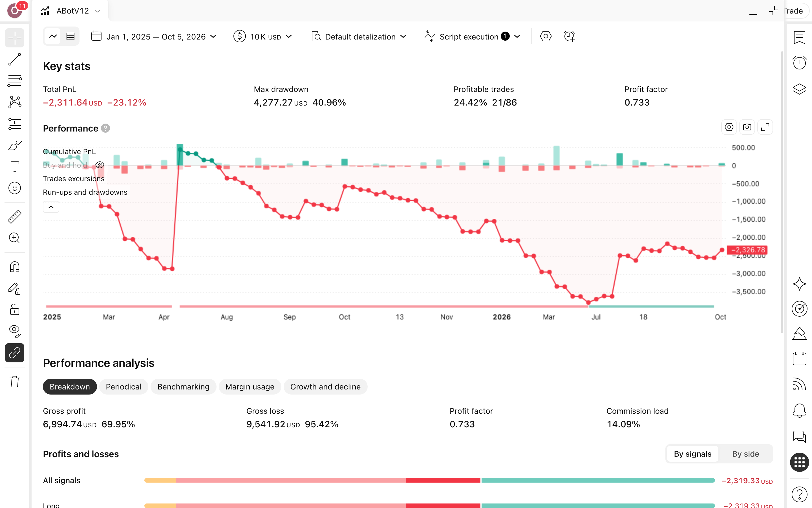This screenshot has height=508, width=812.
Task: Switch profits and losses to By side
Action: (x=745, y=454)
